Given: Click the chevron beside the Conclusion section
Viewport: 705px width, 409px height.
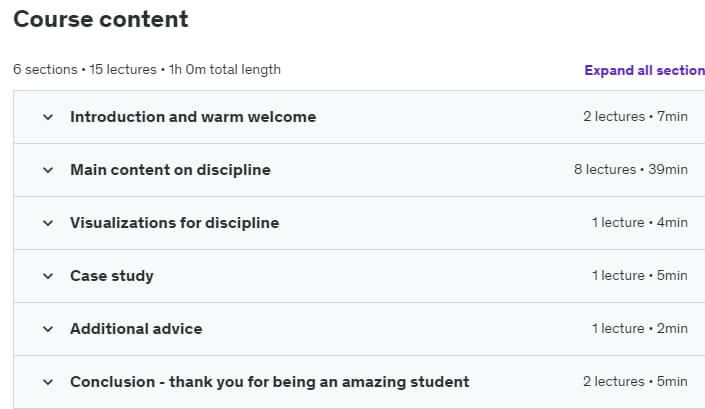Looking at the screenshot, I should click(48, 382).
